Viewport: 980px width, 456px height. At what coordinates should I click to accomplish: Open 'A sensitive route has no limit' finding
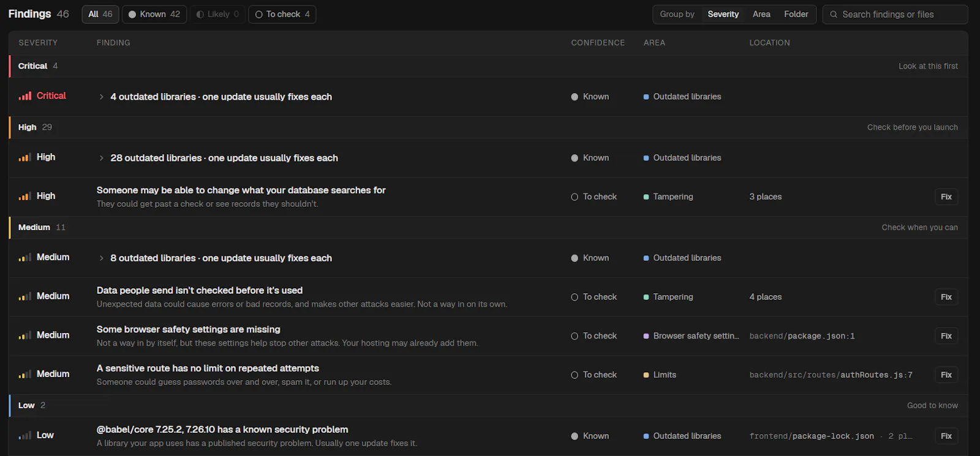point(208,368)
